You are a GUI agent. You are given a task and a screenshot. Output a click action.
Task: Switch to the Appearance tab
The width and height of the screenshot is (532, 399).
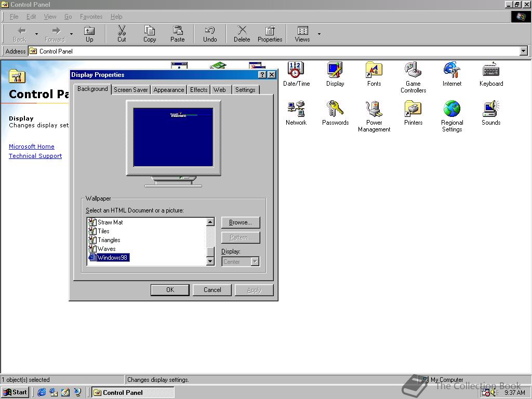169,89
